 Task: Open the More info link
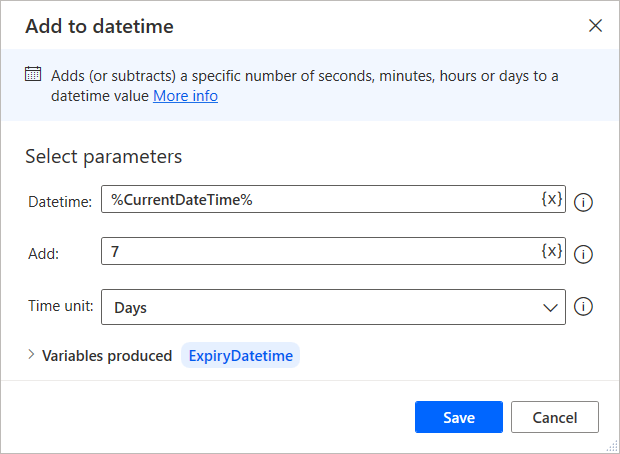[185, 96]
